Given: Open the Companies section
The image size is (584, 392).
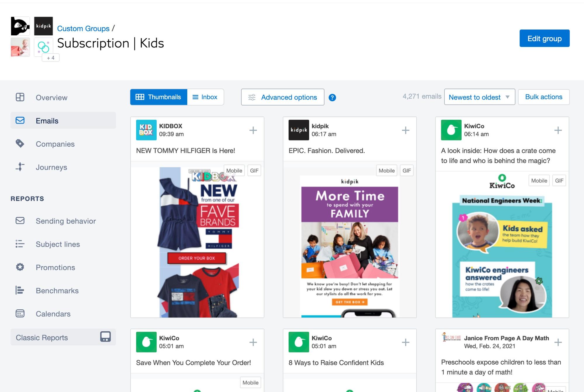Looking at the screenshot, I should pos(63,144).
